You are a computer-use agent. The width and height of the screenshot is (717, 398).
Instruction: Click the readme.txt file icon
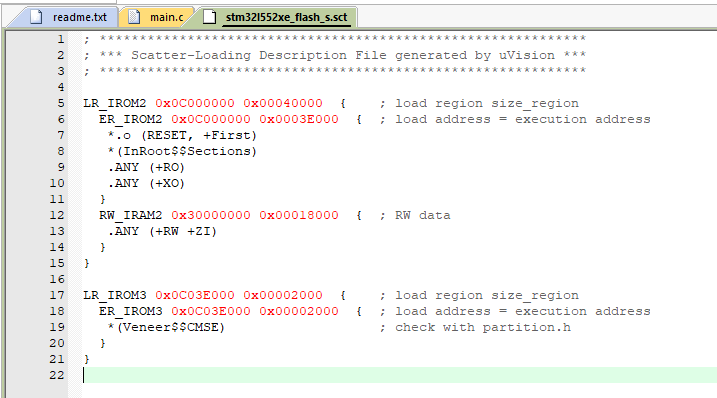pyautogui.click(x=36, y=17)
